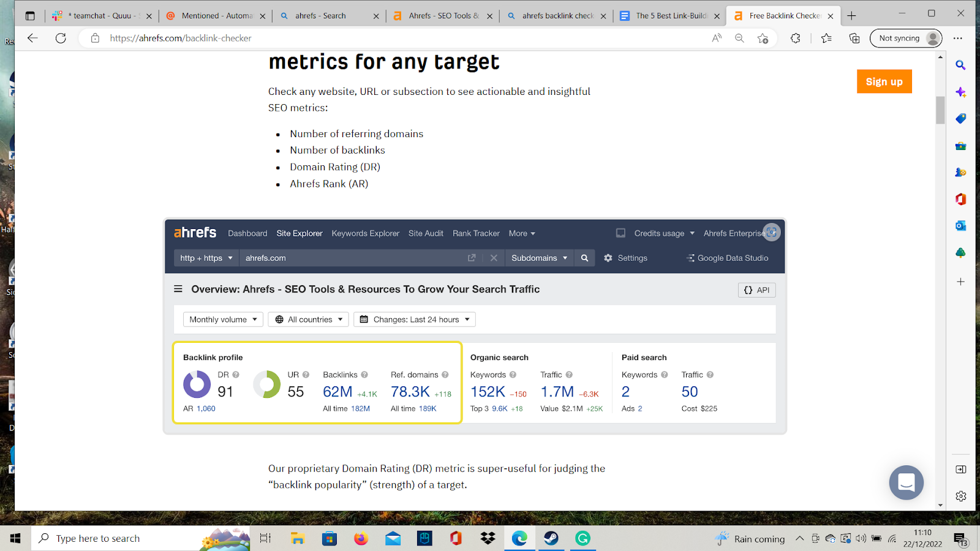Click the page vertical scrollbar thumb
Image resolution: width=980 pixels, height=551 pixels.
pyautogui.click(x=940, y=110)
